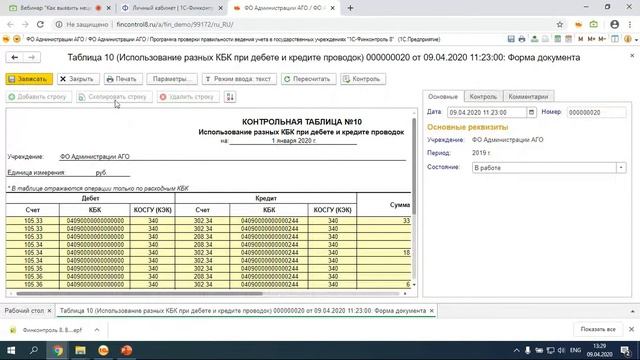Open Windows Start menu
This screenshot has height=360, width=640.
11,351
